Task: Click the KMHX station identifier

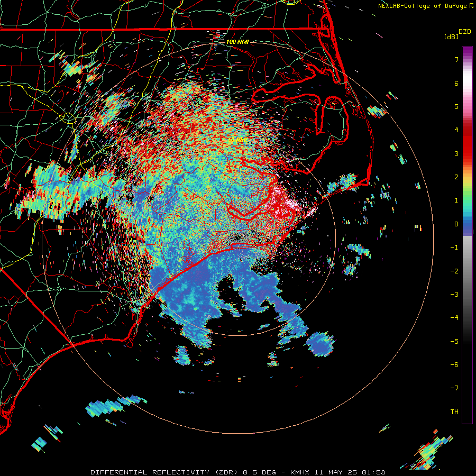Action: click(300, 472)
